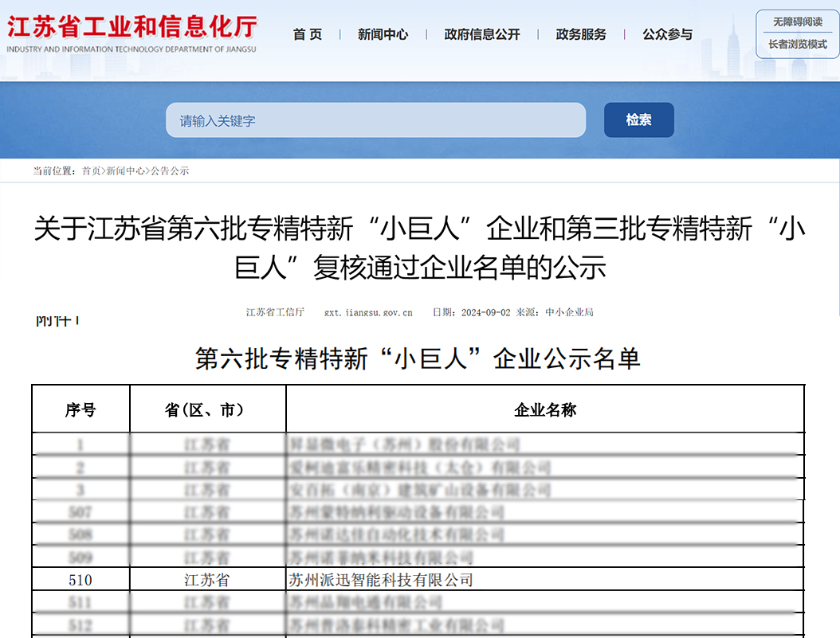Switch to 长者浏览模式 senior browsing mode

coord(797,45)
